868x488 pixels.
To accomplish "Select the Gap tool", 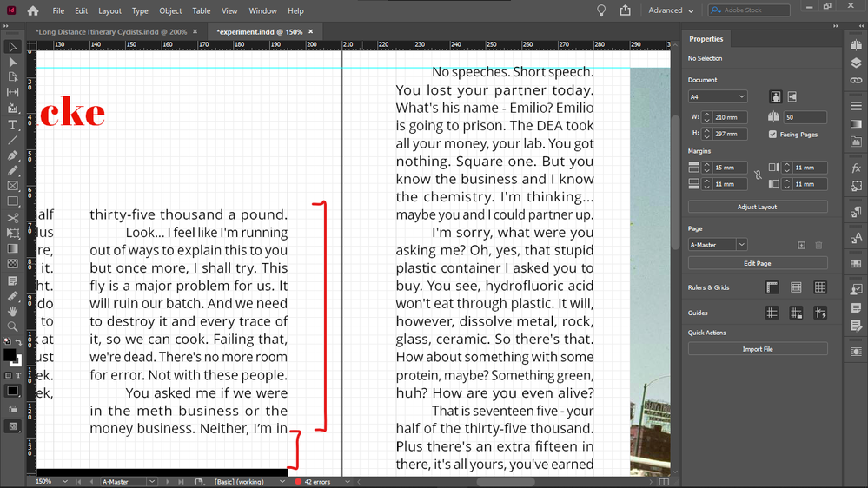I will click(12, 92).
